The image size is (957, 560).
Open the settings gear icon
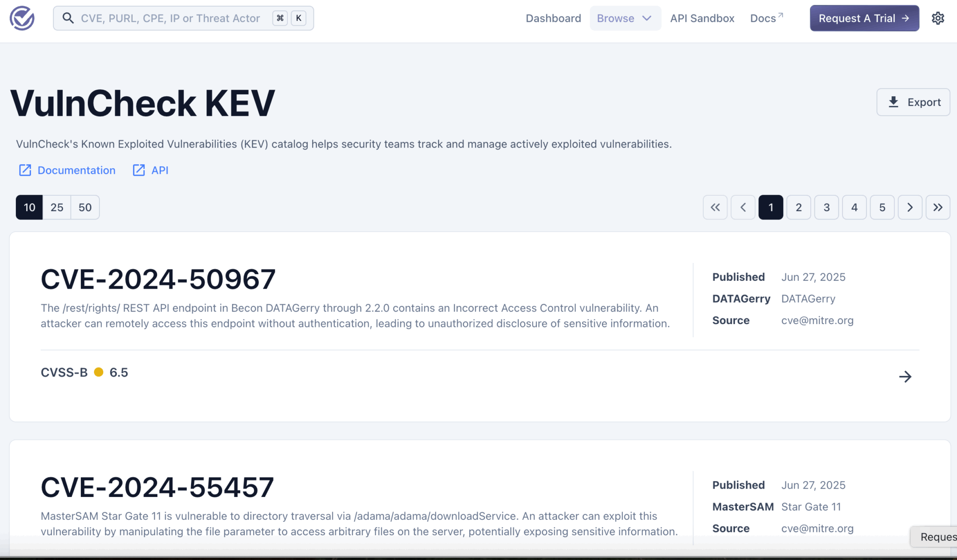938,18
